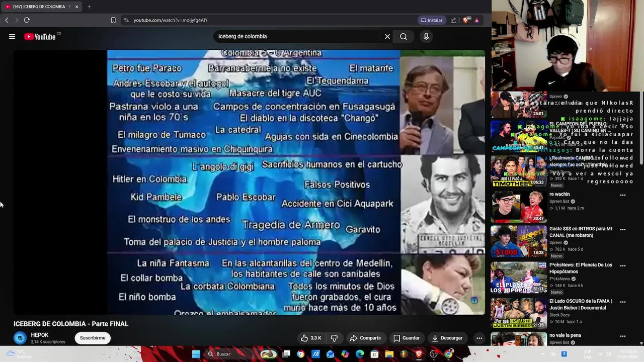The width and height of the screenshot is (644, 362).
Task: Download the video via Descargar
Action: pyautogui.click(x=447, y=338)
